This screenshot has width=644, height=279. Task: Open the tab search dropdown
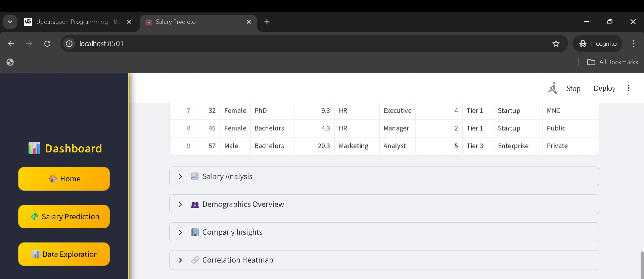[x=10, y=22]
